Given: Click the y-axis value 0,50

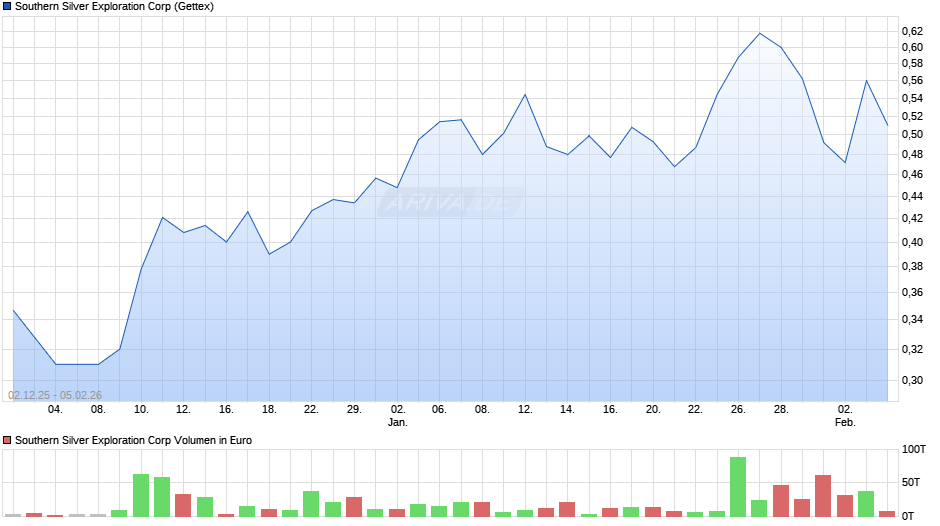Looking at the screenshot, I should point(912,134).
